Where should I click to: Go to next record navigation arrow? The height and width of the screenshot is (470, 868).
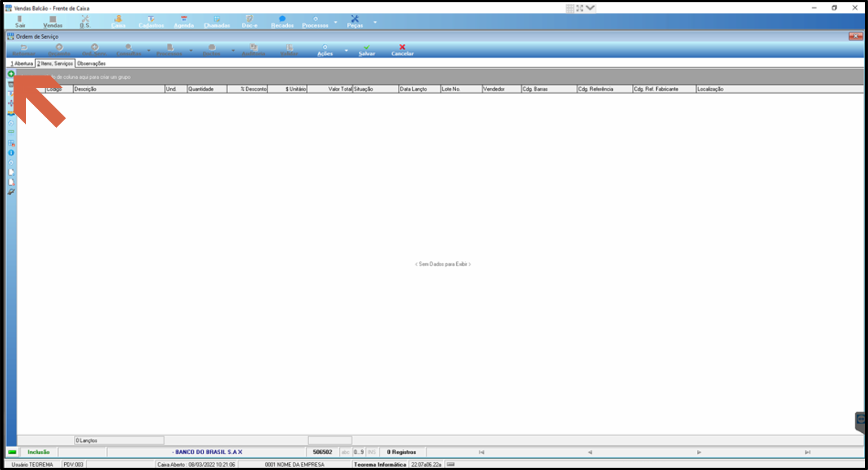pos(699,452)
